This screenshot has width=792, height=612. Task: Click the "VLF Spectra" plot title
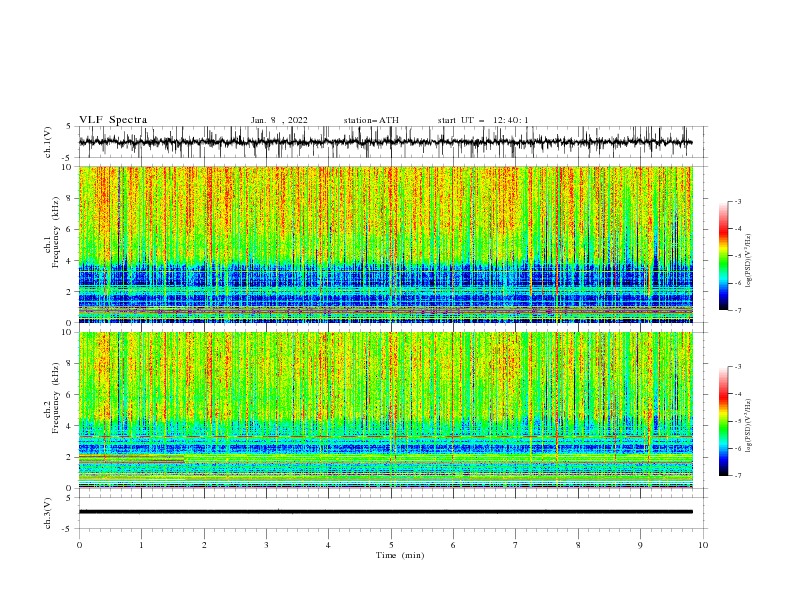click(x=113, y=120)
